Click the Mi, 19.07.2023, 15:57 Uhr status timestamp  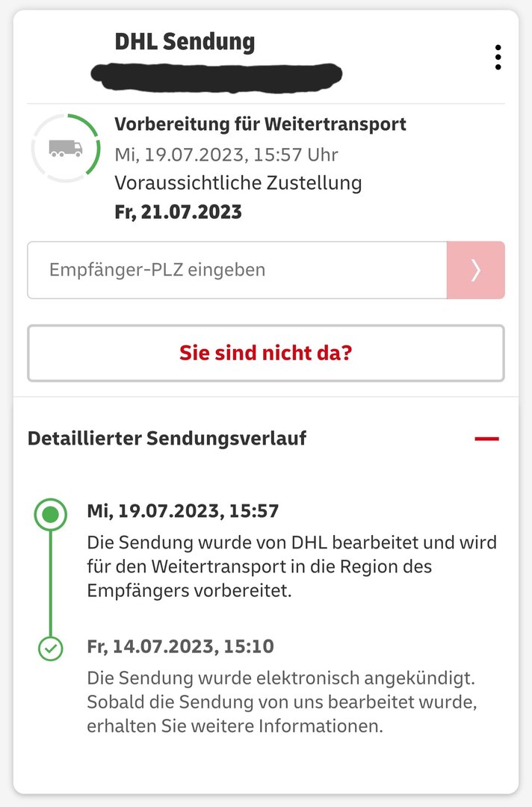point(226,155)
